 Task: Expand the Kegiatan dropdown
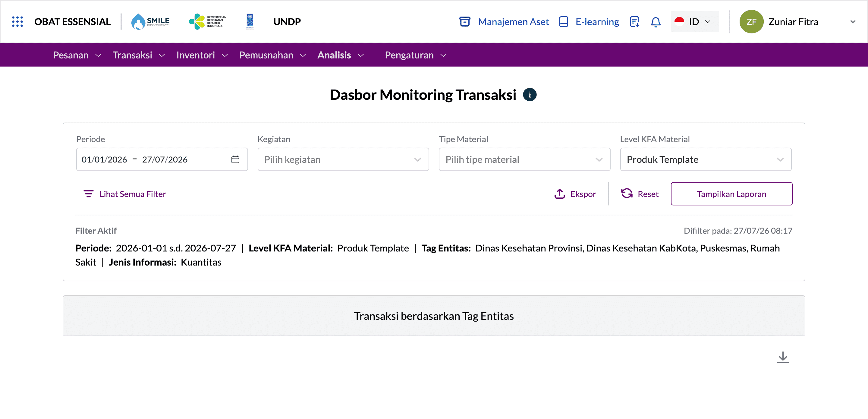[x=343, y=159]
